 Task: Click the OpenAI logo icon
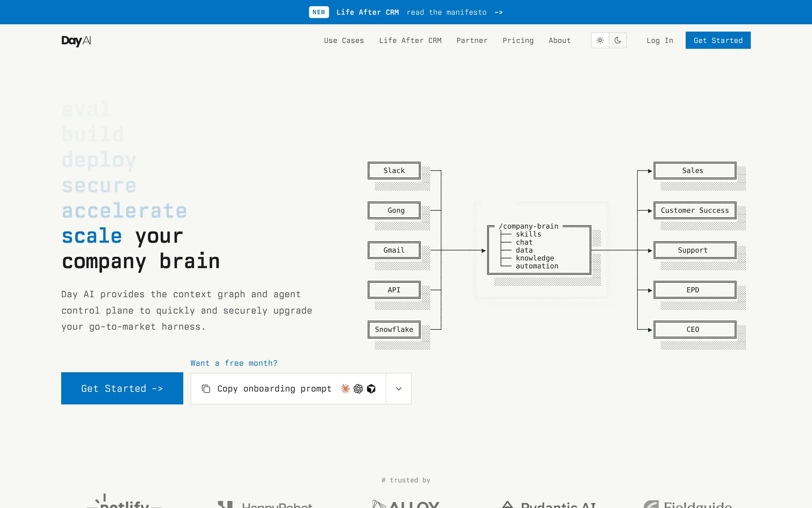coord(358,388)
